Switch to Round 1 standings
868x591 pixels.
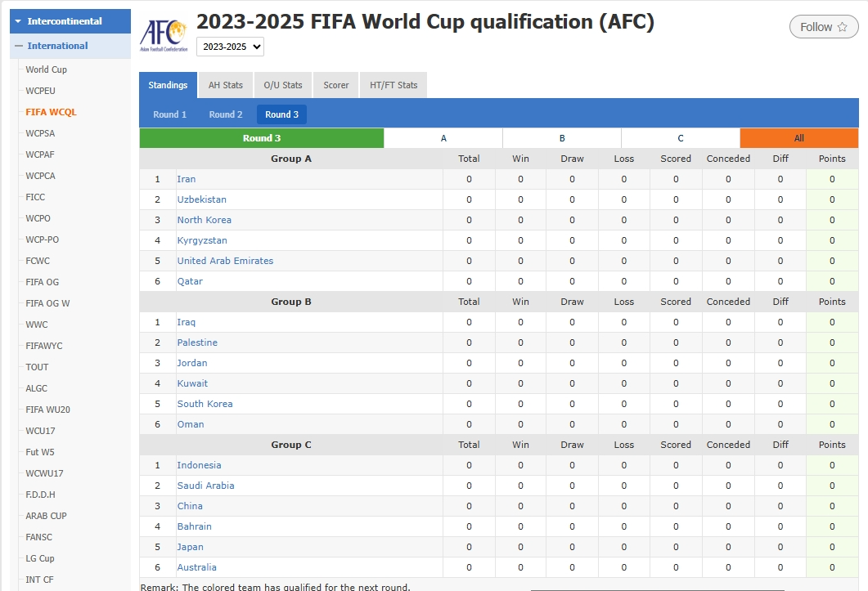point(169,114)
